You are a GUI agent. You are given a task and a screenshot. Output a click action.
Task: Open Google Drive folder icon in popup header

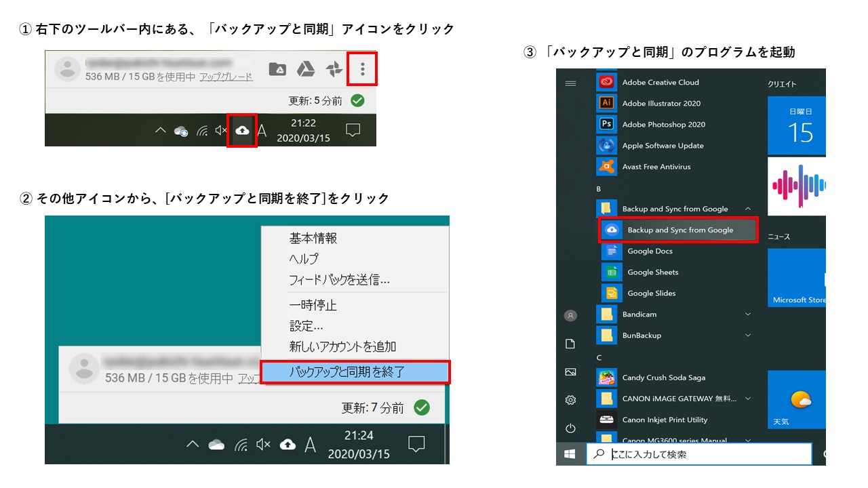pyautogui.click(x=277, y=68)
